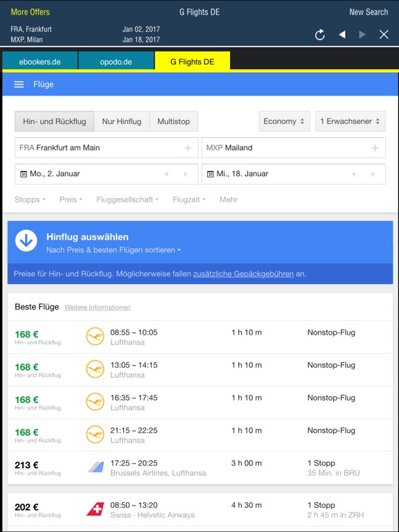This screenshot has width=399, height=532.
Task: Expand the Stopps filter
Action: click(30, 199)
